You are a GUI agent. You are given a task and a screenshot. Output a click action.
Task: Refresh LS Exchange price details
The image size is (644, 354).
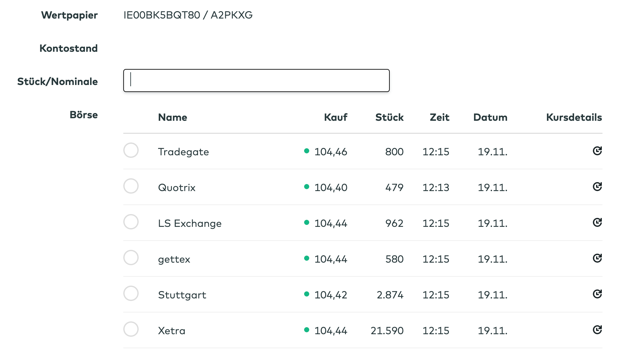(597, 222)
